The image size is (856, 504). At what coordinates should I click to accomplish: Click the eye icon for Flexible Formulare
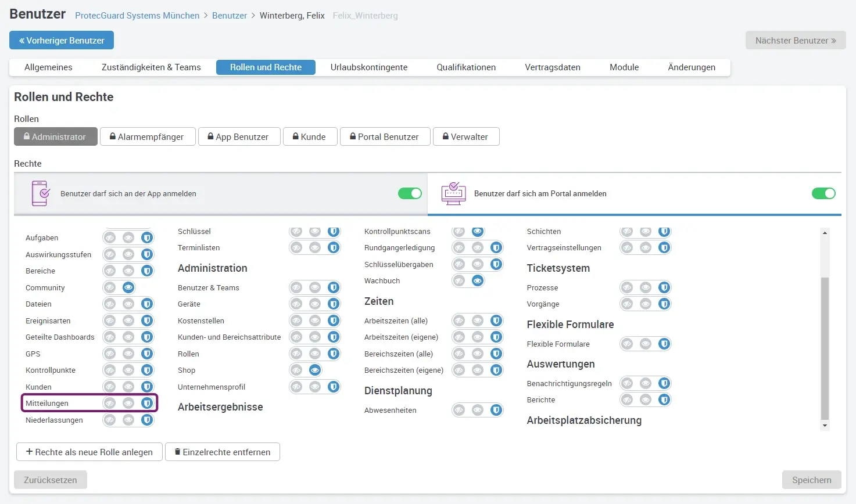coord(646,344)
